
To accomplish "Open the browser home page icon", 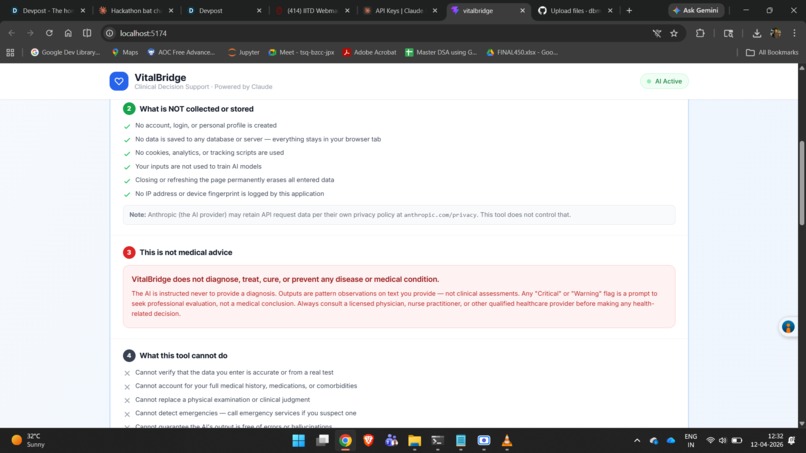I will coord(68,33).
